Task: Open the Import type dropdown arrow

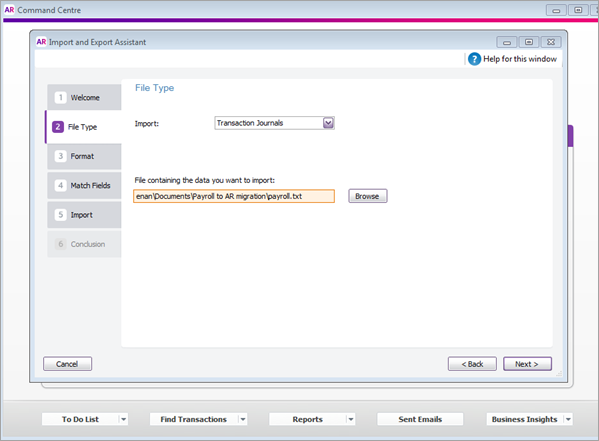Action: point(328,123)
